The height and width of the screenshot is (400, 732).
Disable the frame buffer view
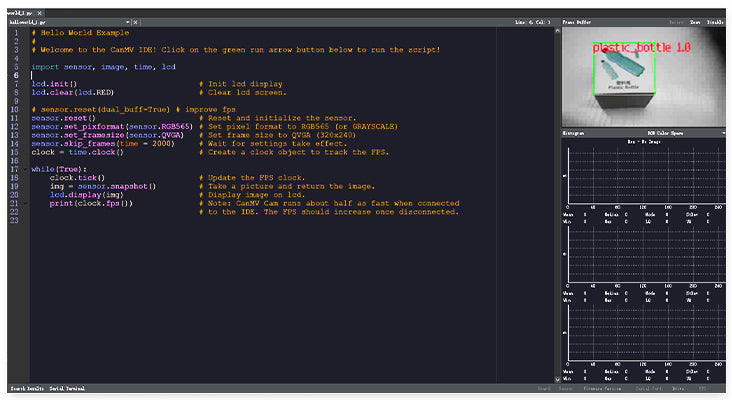tap(714, 21)
